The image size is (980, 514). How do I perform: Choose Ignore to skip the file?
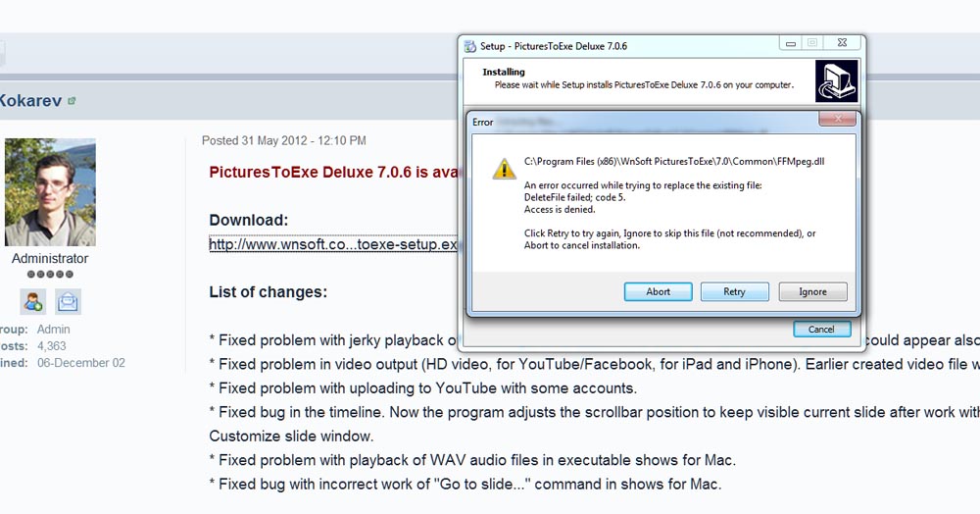click(812, 291)
